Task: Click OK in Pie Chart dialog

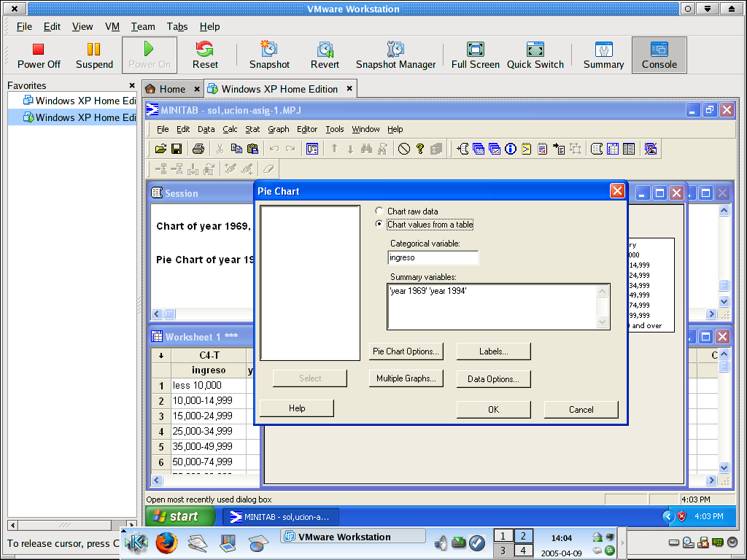Action: tap(494, 410)
